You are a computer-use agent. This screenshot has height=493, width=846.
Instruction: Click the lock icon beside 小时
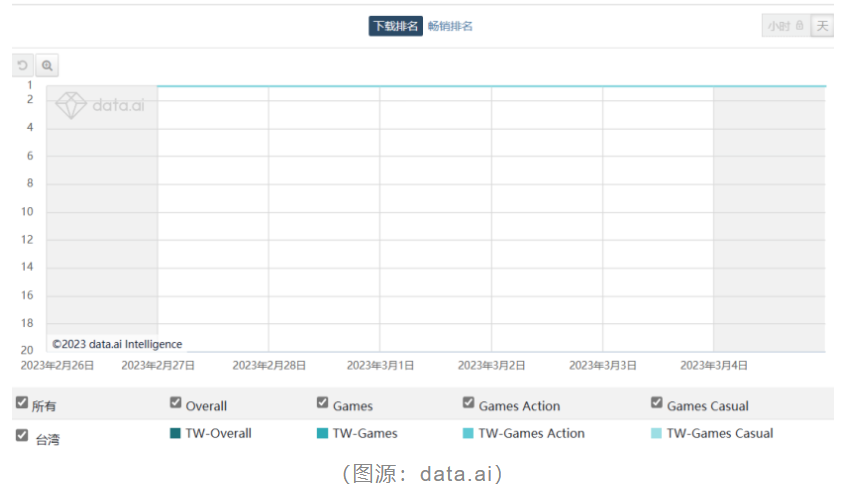pyautogui.click(x=799, y=26)
